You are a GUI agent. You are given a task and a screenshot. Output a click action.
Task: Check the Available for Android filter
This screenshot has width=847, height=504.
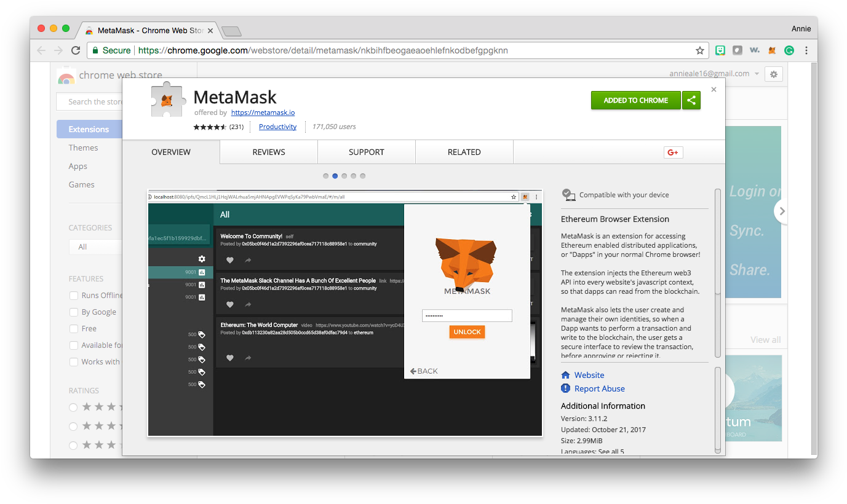74,345
